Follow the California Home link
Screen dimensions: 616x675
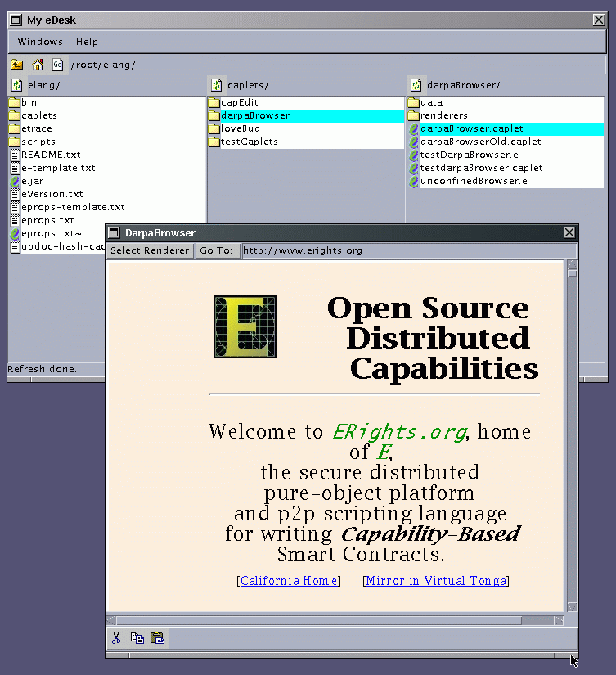click(x=288, y=581)
